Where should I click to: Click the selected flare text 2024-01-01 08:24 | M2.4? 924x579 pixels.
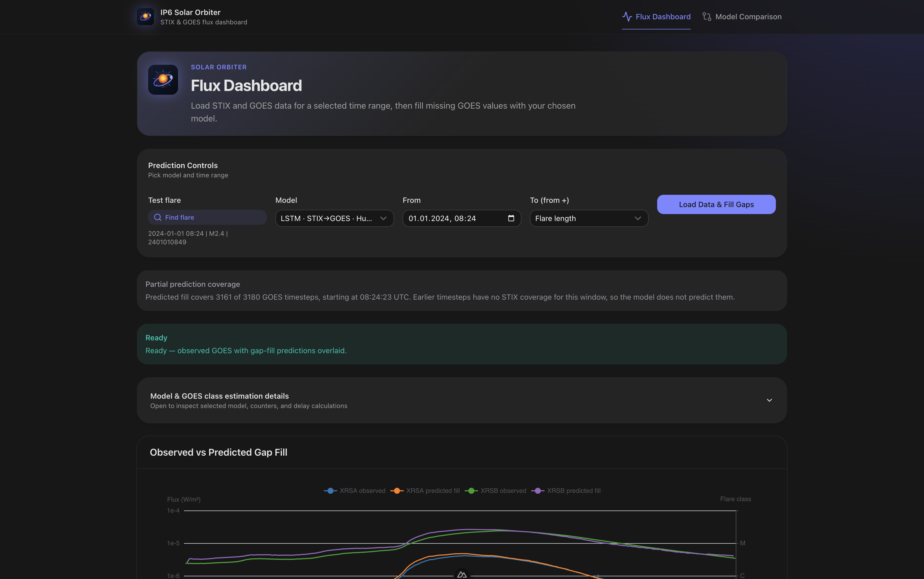pos(188,237)
